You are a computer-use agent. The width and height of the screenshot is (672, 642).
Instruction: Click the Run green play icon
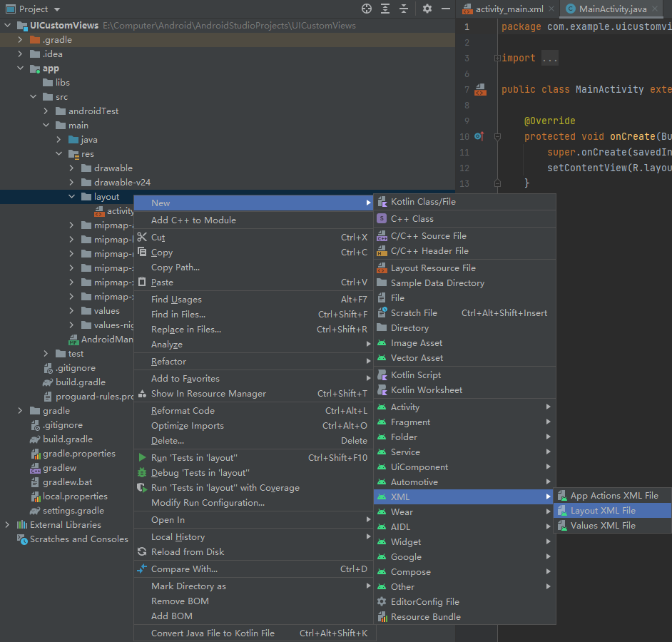tap(142, 457)
